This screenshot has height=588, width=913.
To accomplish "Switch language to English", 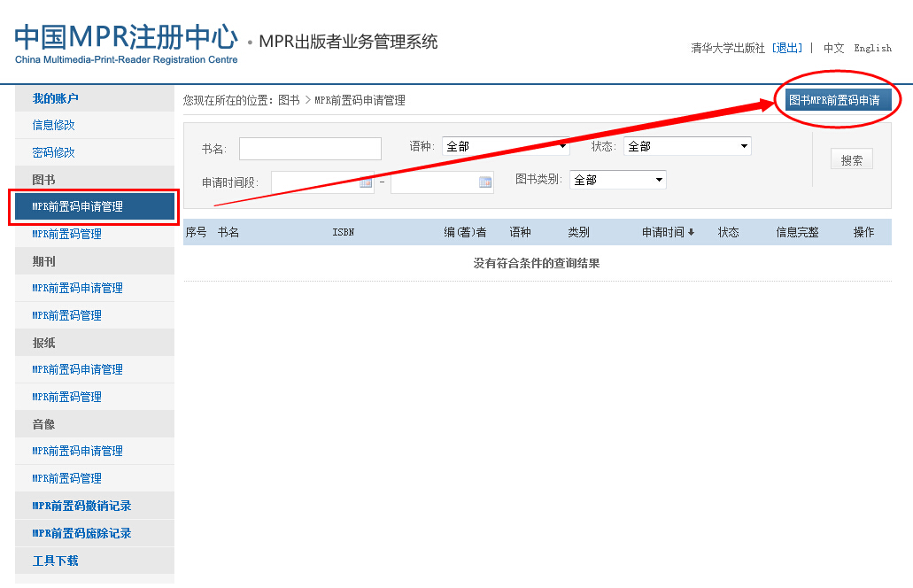I will (x=872, y=49).
